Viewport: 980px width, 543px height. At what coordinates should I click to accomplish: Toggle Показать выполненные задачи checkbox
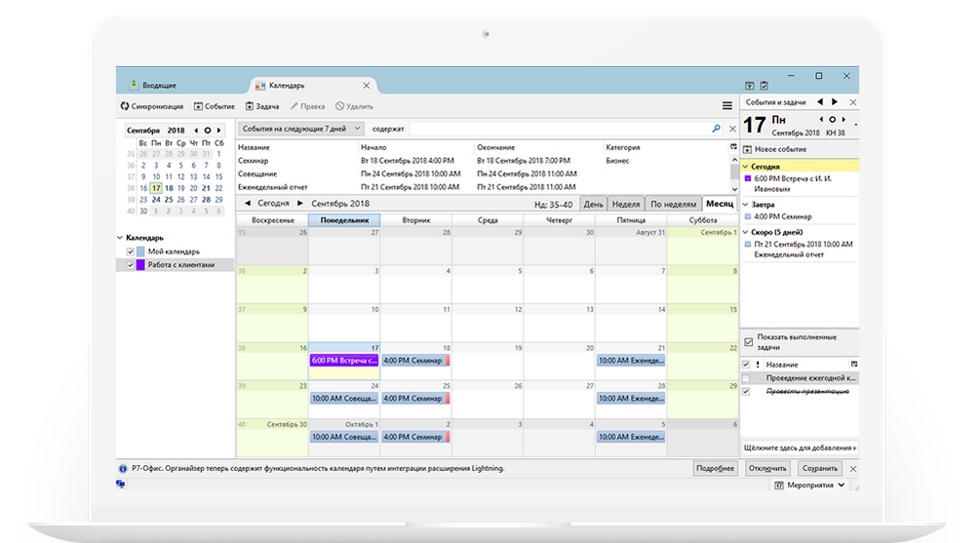tap(748, 342)
